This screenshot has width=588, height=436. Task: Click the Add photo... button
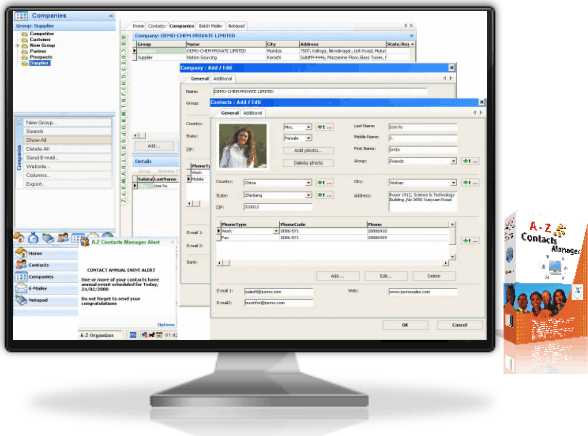tap(308, 150)
